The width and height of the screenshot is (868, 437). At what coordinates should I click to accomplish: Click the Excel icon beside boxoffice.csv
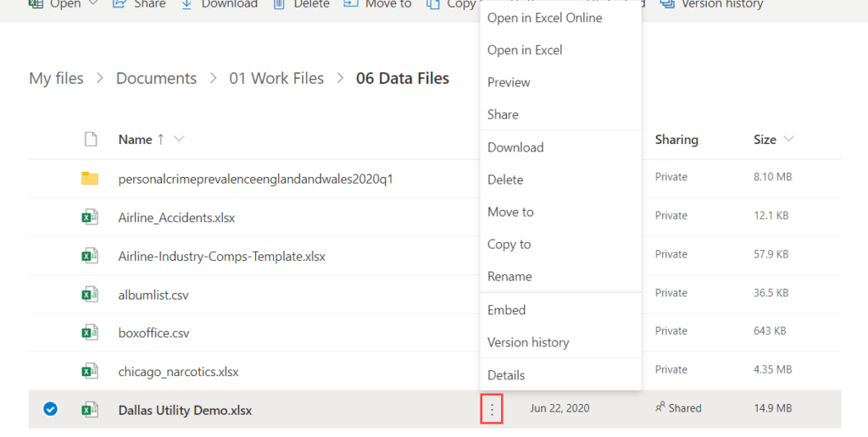coord(90,333)
